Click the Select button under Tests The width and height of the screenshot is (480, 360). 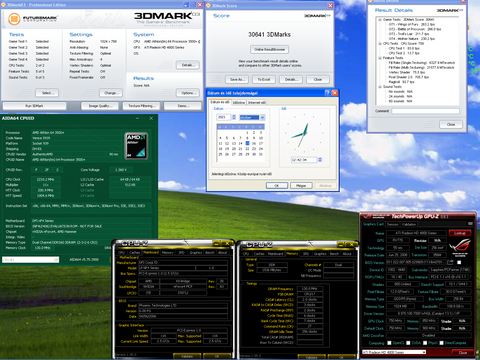point(47,93)
